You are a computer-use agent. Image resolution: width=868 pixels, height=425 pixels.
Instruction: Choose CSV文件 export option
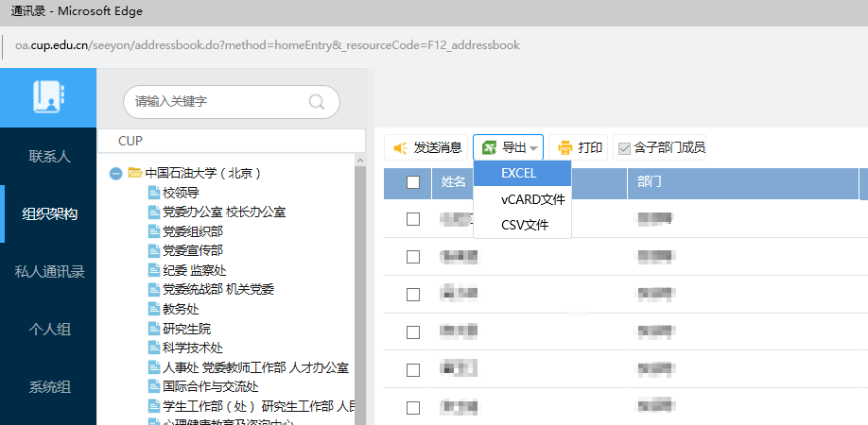(524, 225)
